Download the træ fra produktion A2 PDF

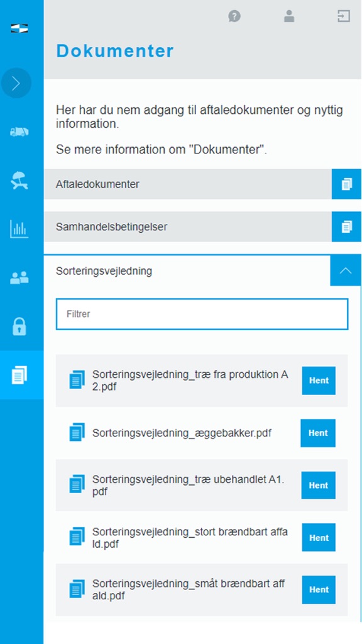pyautogui.click(x=319, y=380)
